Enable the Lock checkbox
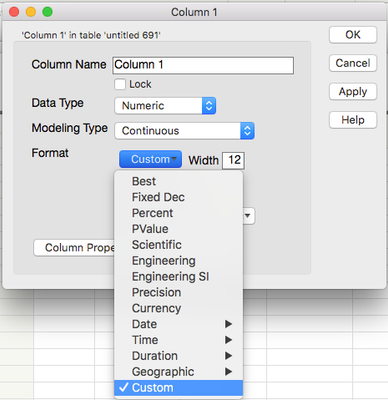Viewport: 388px width, 400px height. click(120, 84)
